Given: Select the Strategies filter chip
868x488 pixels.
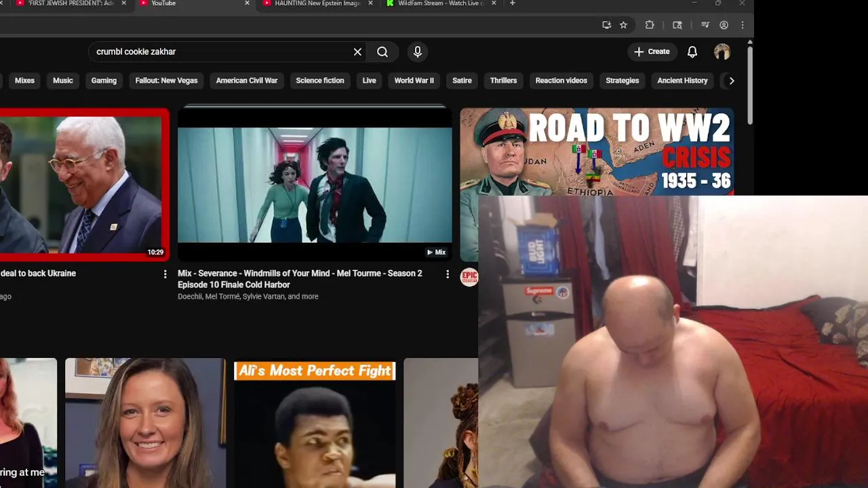Looking at the screenshot, I should (x=622, y=81).
